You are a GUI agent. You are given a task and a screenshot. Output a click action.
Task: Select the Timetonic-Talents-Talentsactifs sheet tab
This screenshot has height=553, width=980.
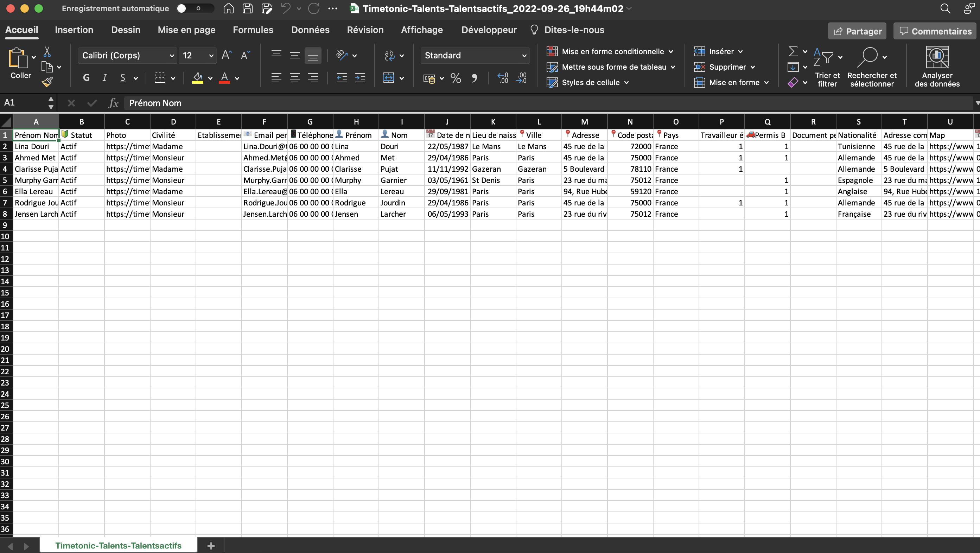118,545
